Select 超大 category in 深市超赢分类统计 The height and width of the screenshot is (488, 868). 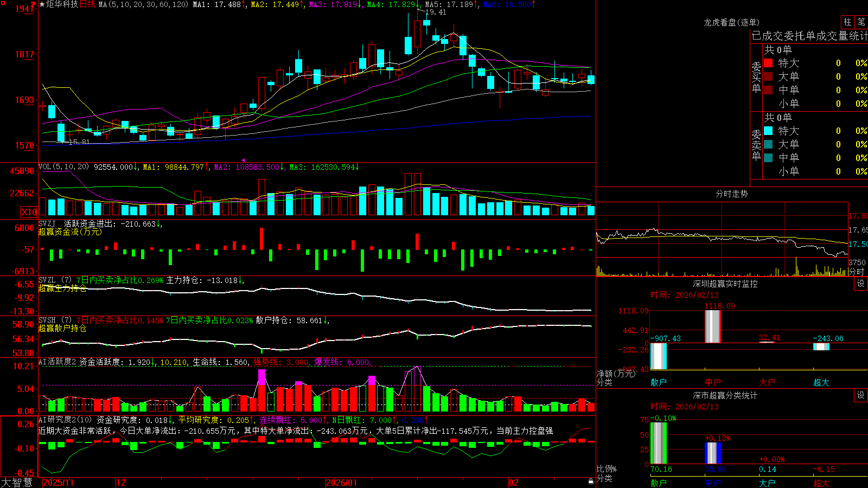821,483
